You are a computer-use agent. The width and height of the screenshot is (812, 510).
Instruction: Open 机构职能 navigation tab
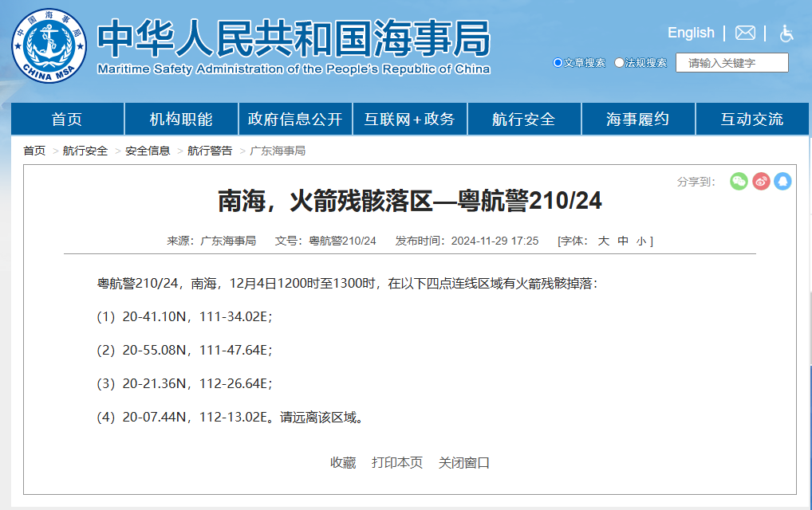coord(181,119)
